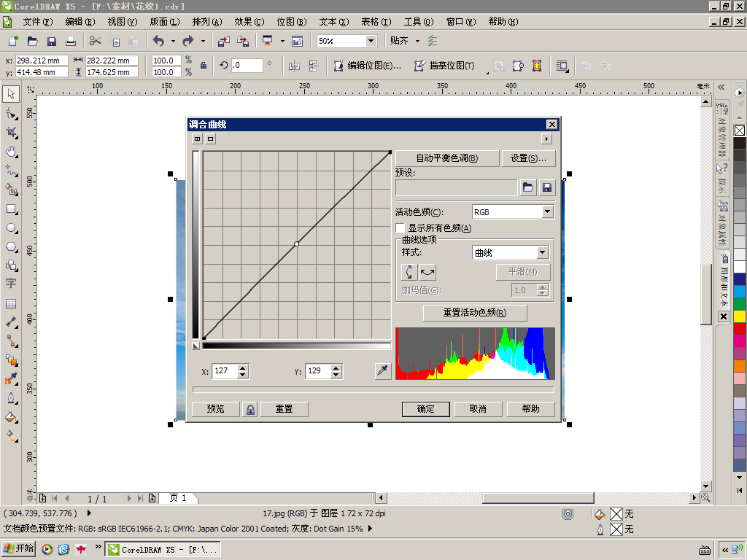
Task: Select the Crop tool in toolbox
Action: click(x=11, y=133)
